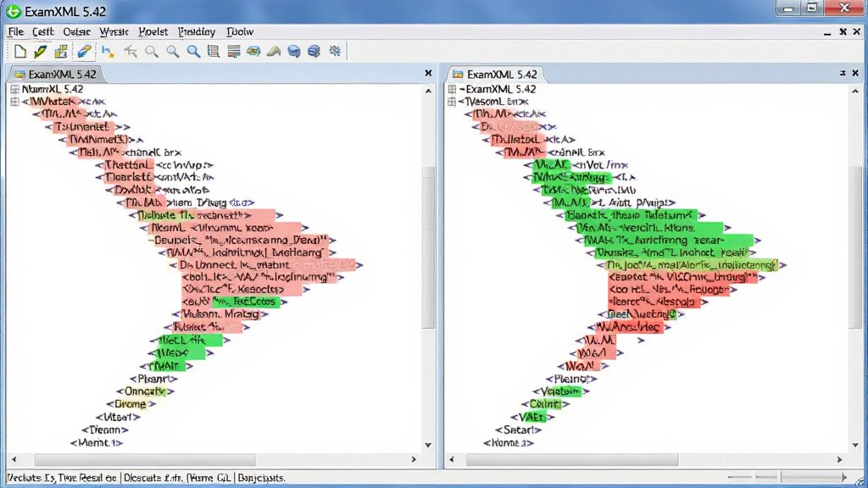
Task: Click the left pane horizontal scrollbar left arrow
Action: point(14,459)
